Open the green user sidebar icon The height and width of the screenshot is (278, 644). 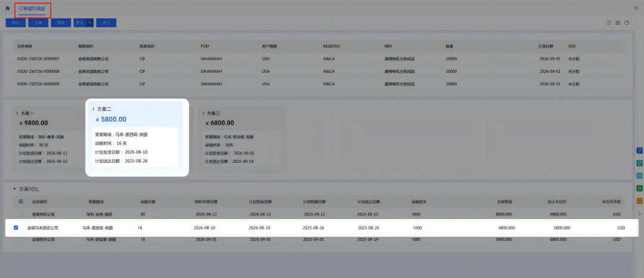[x=639, y=188]
